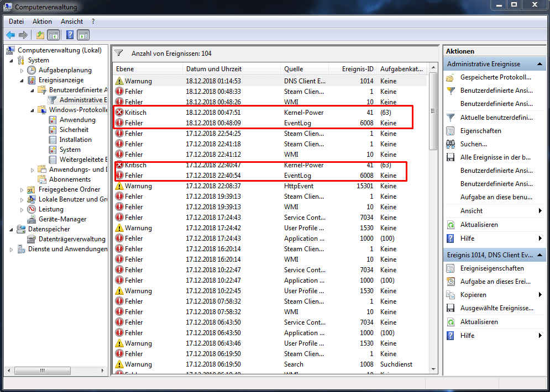Click the Suchen binoculars icon
This screenshot has width=550, height=392.
(451, 144)
